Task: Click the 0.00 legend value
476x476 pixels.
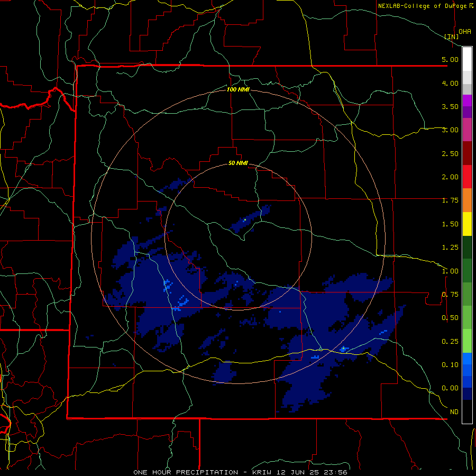Action: 450,388
